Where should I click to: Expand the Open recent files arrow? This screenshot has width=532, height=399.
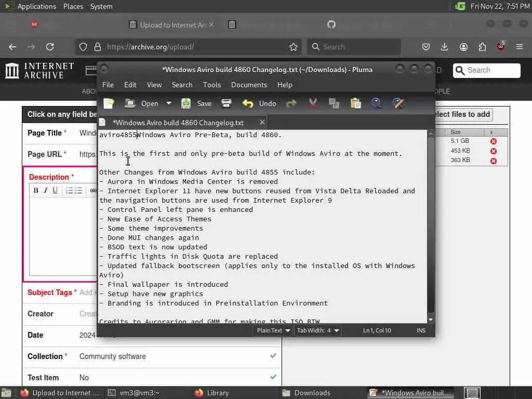(x=169, y=103)
